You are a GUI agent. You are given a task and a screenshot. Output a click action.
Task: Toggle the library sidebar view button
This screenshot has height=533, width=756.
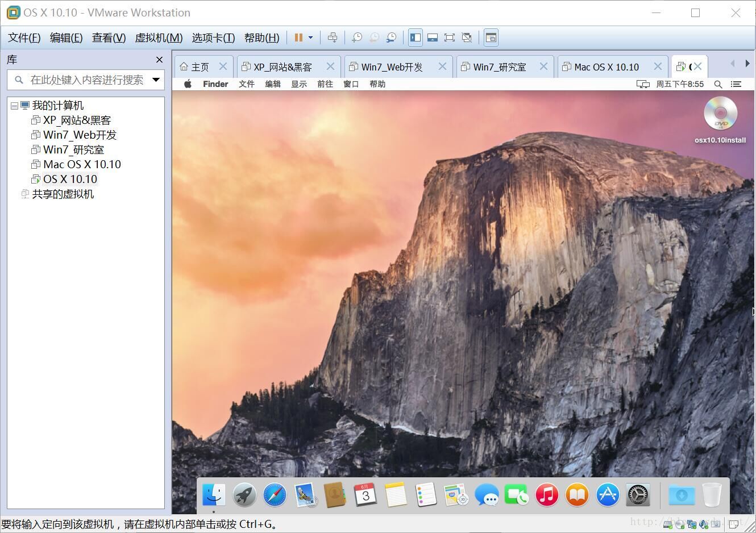point(416,38)
